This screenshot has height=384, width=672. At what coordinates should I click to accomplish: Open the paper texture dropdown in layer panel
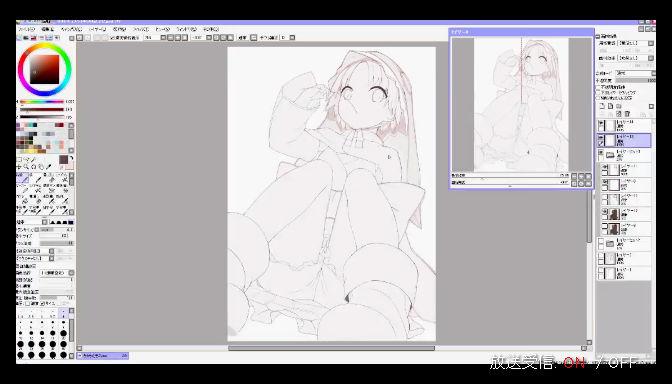(651, 44)
